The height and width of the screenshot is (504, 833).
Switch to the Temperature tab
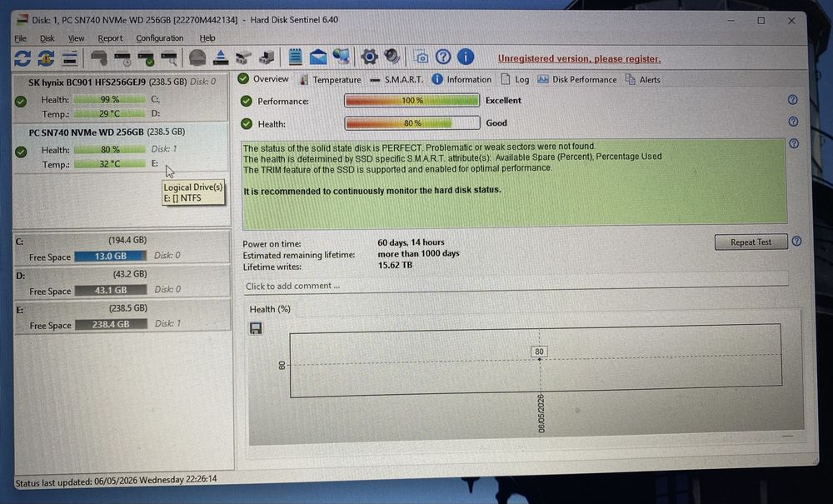pos(330,80)
